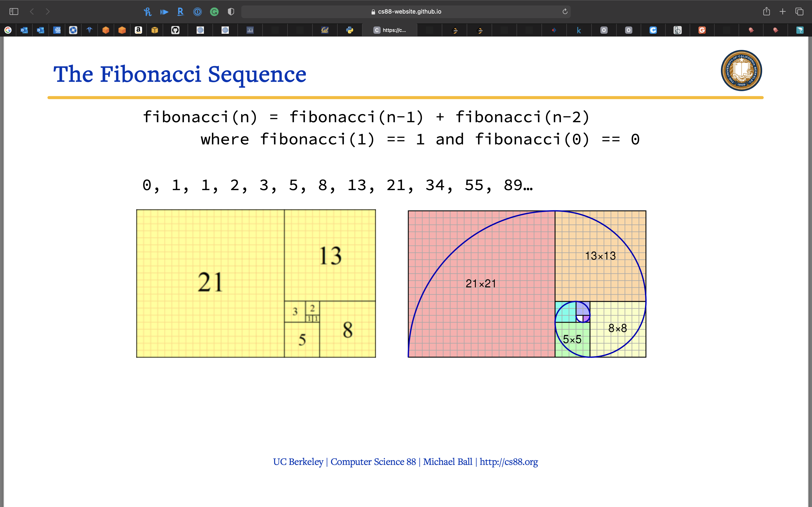Screen dimensions: 812x507
Task: Click the Rakuten extension icon
Action: point(181,12)
